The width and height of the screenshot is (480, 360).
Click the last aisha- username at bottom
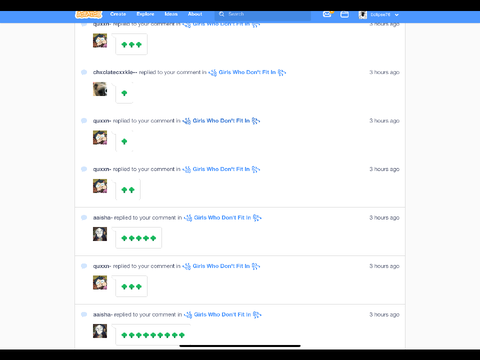[x=103, y=315]
